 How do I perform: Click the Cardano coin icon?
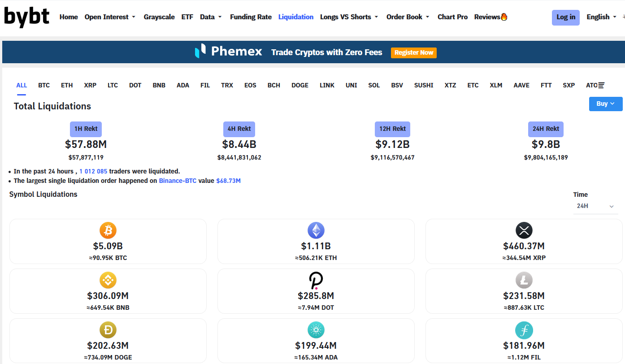[316, 330]
